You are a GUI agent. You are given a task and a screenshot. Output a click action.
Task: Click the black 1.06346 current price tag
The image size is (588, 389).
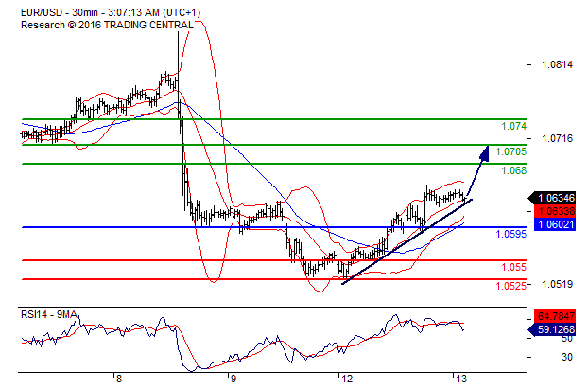[x=552, y=198]
